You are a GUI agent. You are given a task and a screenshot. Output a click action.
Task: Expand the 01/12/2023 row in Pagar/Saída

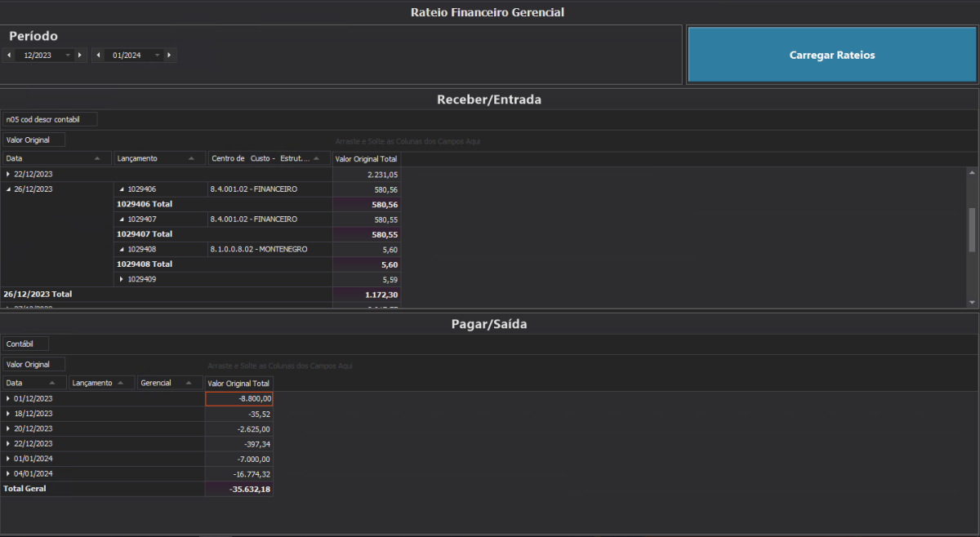[8, 398]
